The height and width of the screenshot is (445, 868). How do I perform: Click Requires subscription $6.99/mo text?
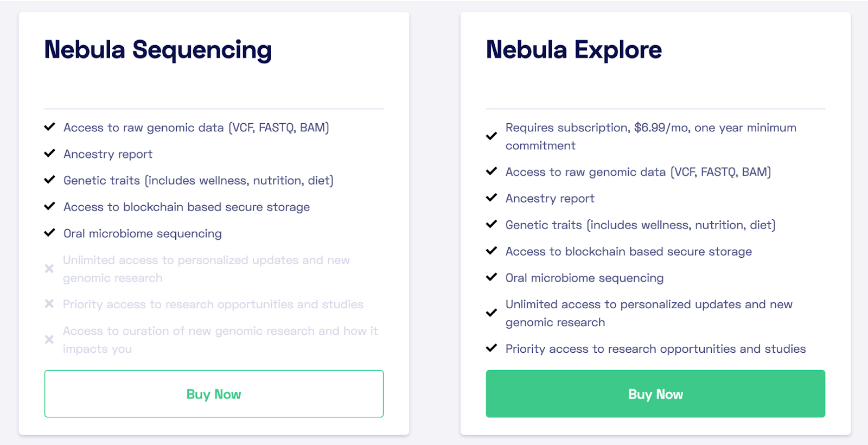651,136
